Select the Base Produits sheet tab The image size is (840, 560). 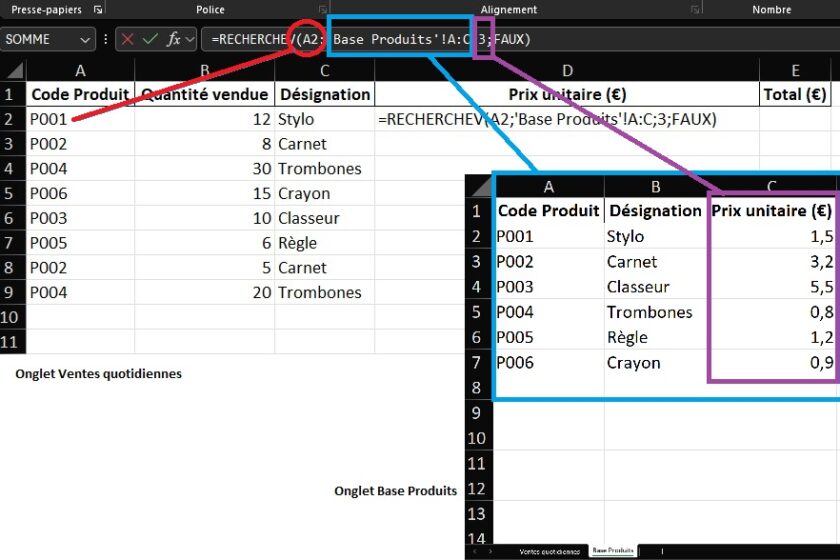613,551
